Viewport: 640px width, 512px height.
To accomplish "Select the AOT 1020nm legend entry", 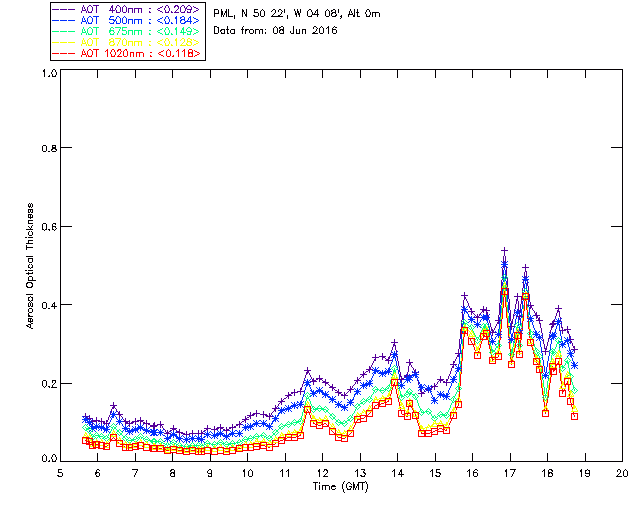I will (127, 53).
